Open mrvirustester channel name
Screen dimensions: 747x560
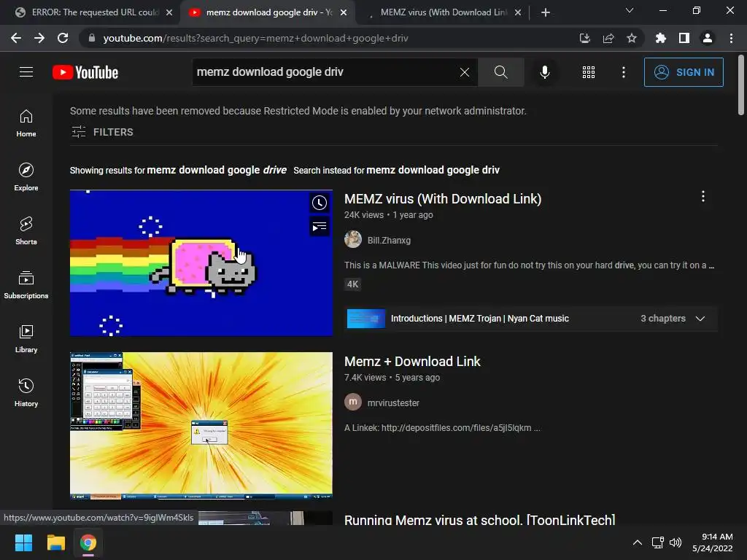393,402
